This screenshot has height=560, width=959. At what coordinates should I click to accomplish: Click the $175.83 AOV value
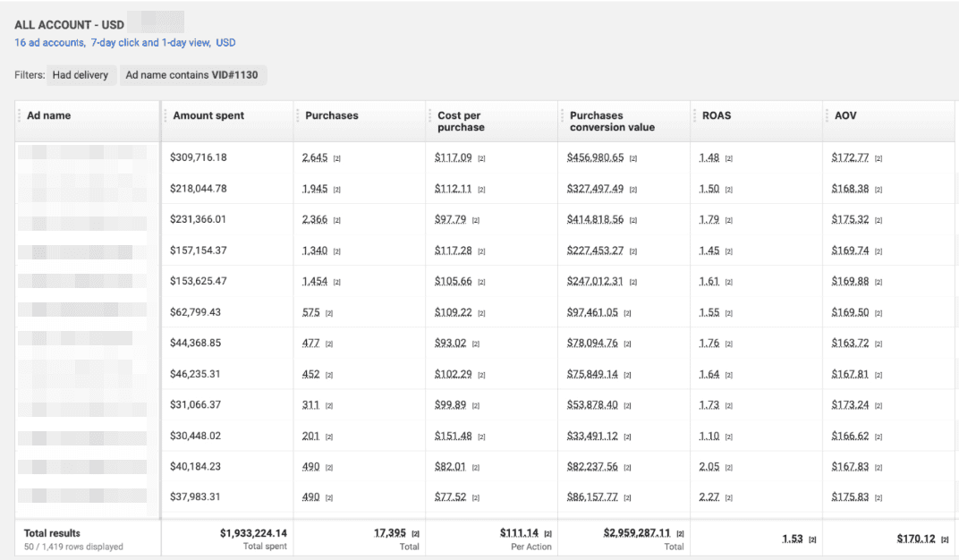point(850,496)
